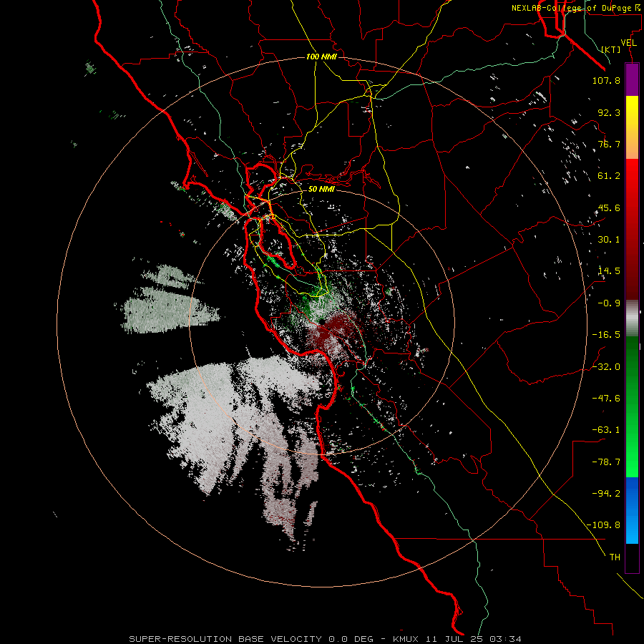Image resolution: width=644 pixels, height=644 pixels.
Task: Select the -78.7 value on velocity scale
Action: click(606, 462)
